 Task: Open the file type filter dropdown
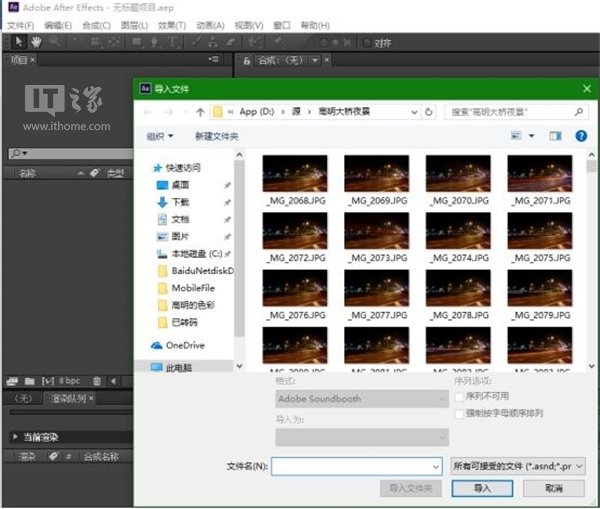coord(518,466)
